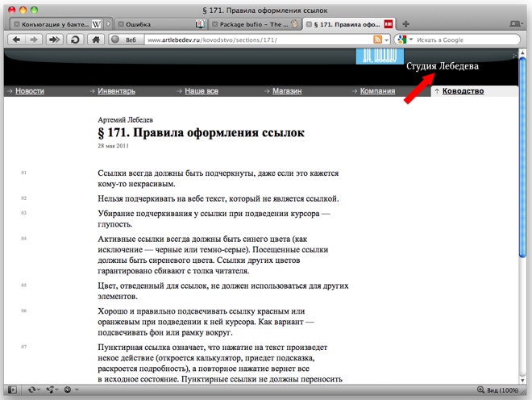
Task: Open the 'Компания' navigation link
Action: [377, 91]
